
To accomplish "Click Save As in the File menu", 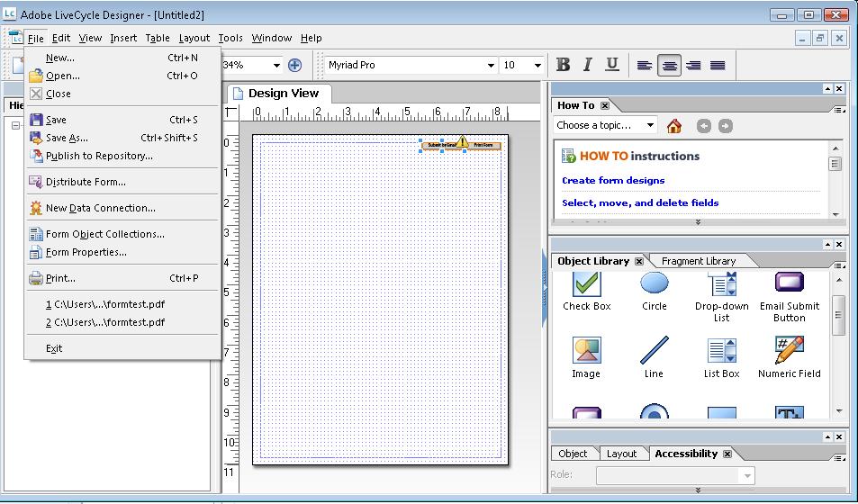I will [67, 138].
